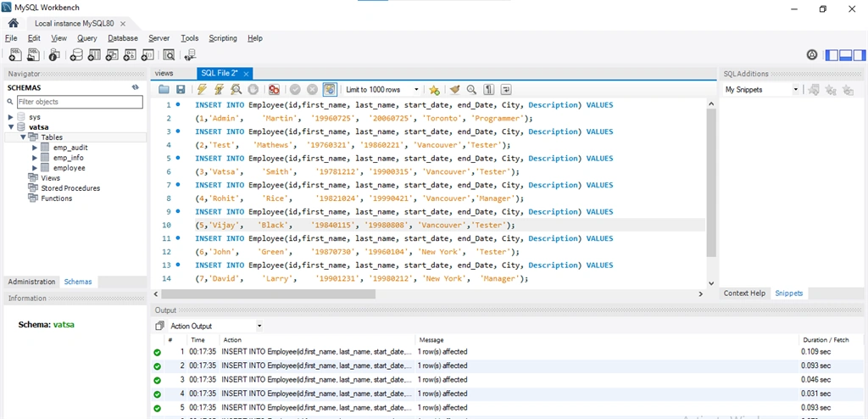Create a new view icon
Image resolution: width=868 pixels, height=419 pixels.
(x=112, y=54)
